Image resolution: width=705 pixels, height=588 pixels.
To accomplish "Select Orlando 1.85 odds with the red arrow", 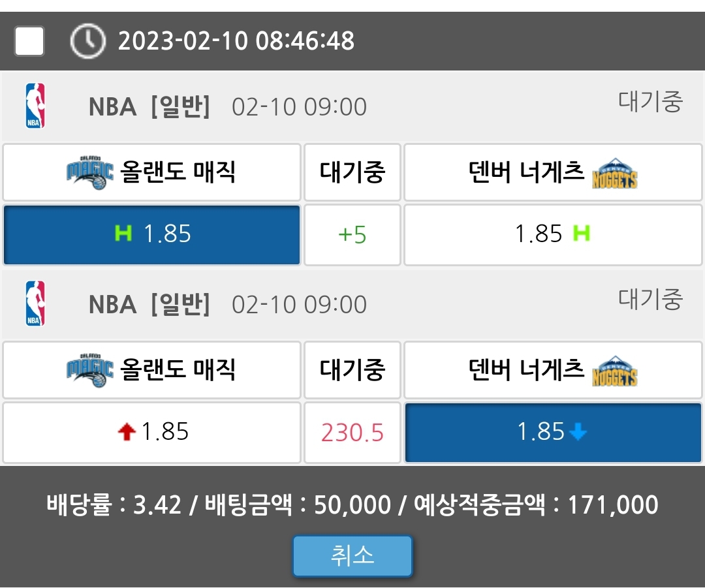I will coord(152,432).
